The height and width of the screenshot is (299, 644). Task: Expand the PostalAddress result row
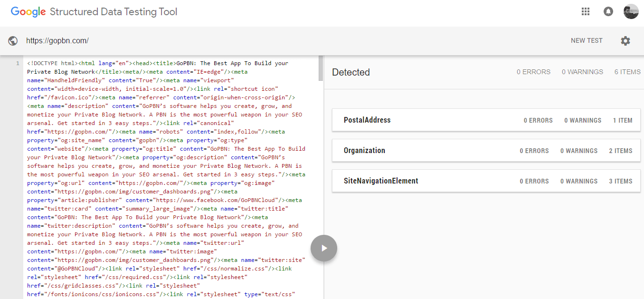coord(486,120)
